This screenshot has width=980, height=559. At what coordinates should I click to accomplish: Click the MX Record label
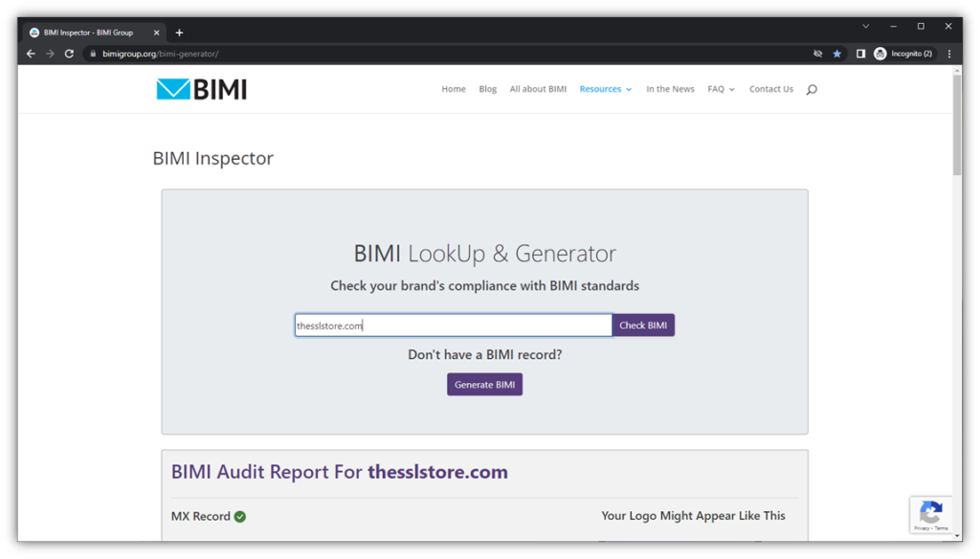201,517
